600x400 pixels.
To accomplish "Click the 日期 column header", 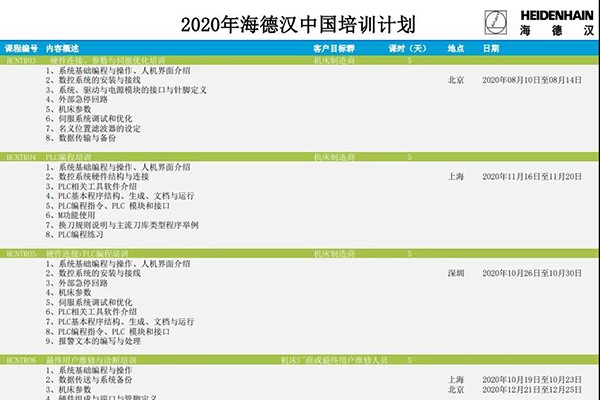I will (491, 49).
